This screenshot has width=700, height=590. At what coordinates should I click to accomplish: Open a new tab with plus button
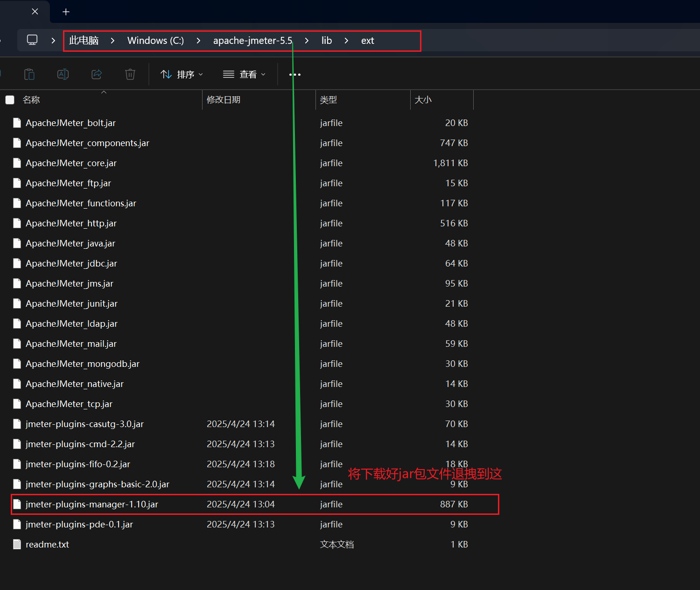click(66, 12)
